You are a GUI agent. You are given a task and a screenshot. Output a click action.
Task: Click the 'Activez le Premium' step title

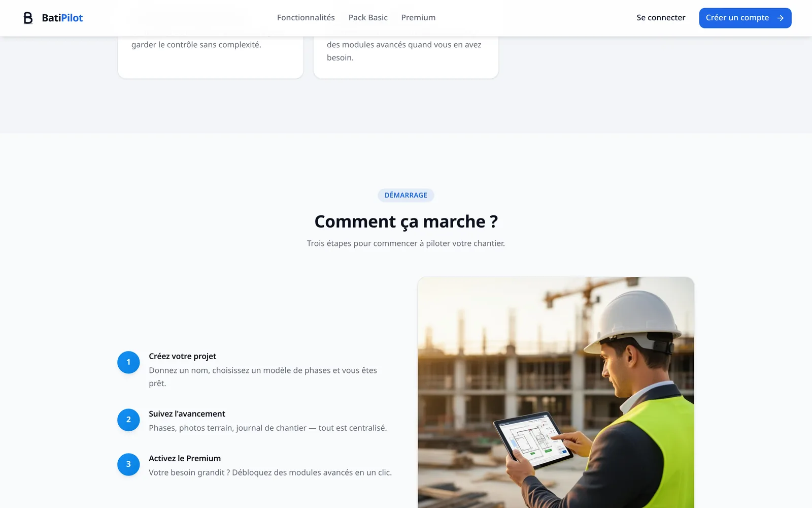coord(185,458)
